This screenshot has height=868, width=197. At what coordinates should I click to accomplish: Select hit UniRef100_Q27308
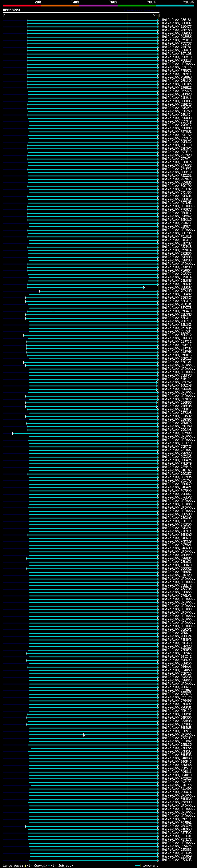[176, 413]
